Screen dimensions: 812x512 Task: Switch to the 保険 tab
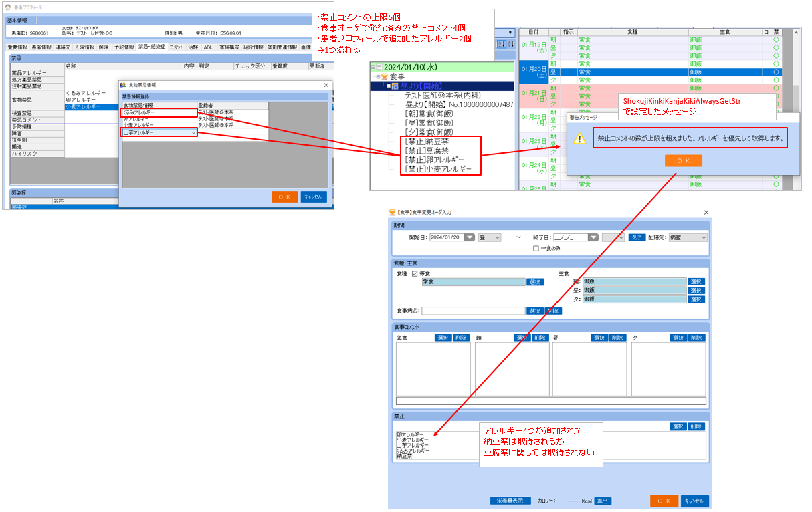point(104,47)
